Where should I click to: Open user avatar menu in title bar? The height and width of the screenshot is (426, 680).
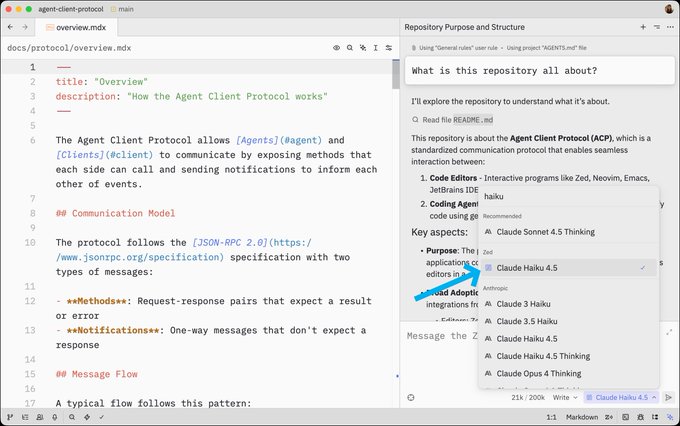click(669, 9)
